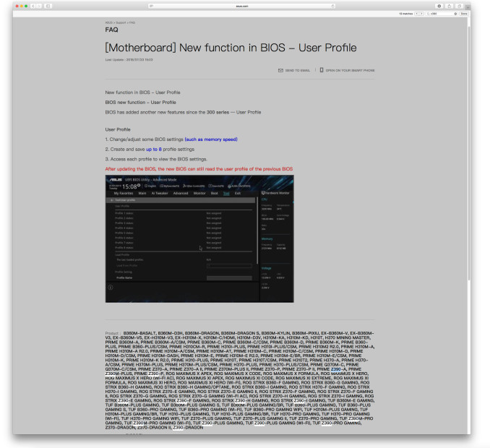Click the large FAQ heading

point(111,30)
